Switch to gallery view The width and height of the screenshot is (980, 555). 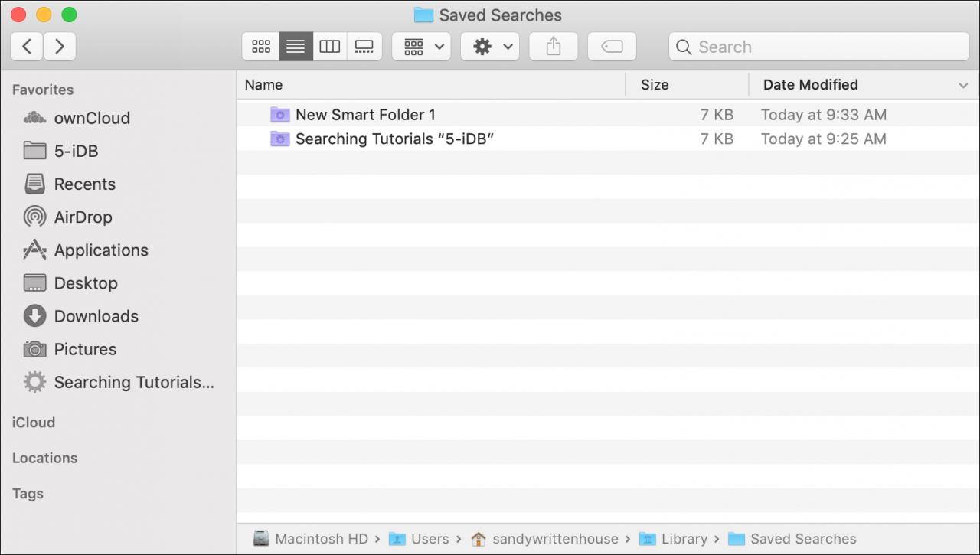(x=364, y=47)
